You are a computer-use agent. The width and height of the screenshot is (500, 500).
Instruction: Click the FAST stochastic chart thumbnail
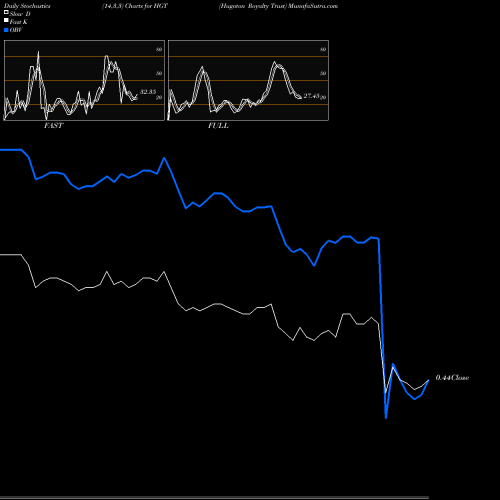click(x=84, y=80)
